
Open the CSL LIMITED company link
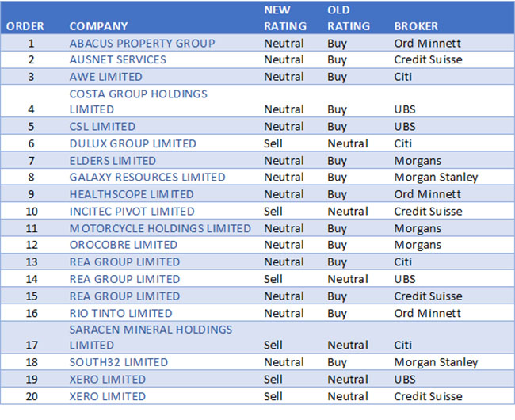pyautogui.click(x=102, y=126)
